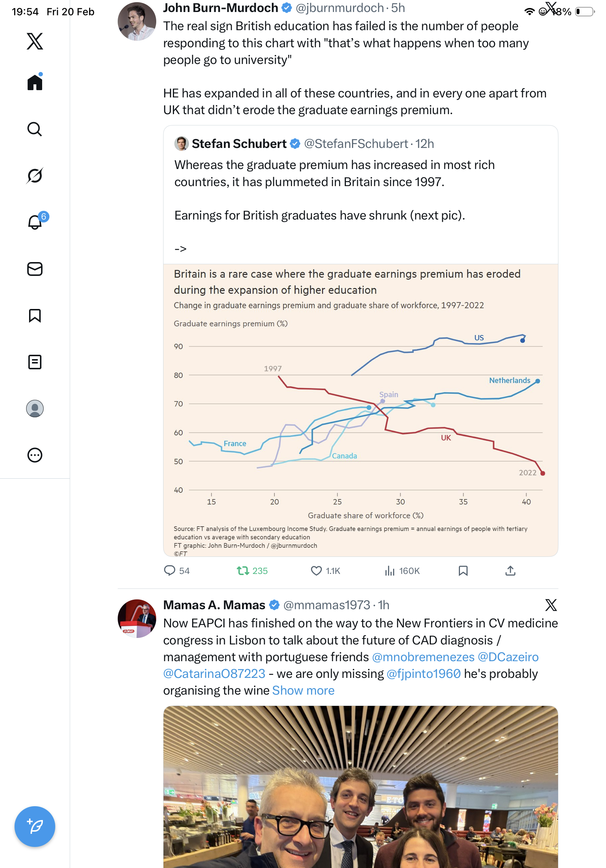Open Grok from the sidebar
The height and width of the screenshot is (868, 606).
(x=35, y=176)
